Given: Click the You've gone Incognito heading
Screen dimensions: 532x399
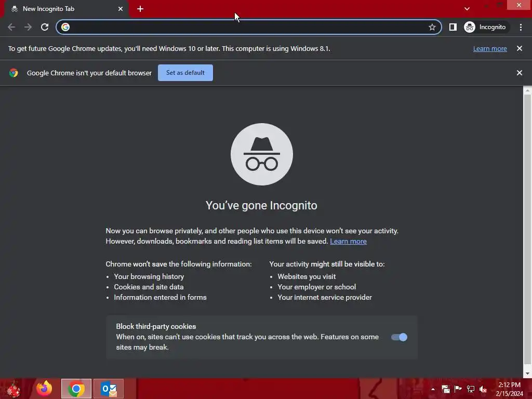Looking at the screenshot, I should tap(261, 205).
